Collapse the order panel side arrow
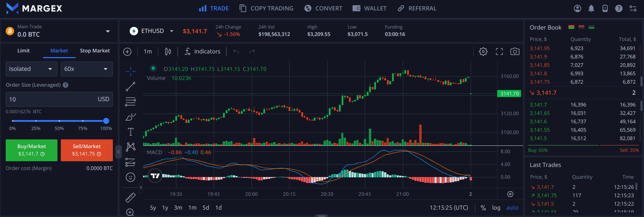This screenshot has width=644, height=217. [118, 152]
